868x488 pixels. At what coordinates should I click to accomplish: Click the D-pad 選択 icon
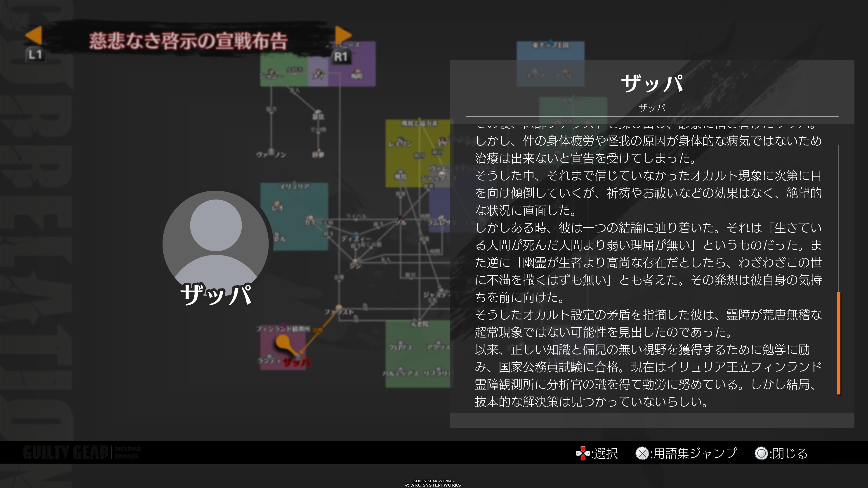coord(583,453)
